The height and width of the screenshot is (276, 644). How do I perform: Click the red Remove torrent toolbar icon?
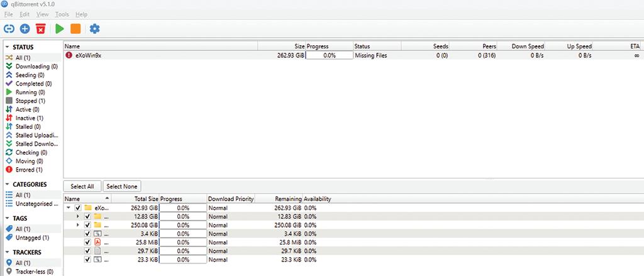click(x=40, y=29)
